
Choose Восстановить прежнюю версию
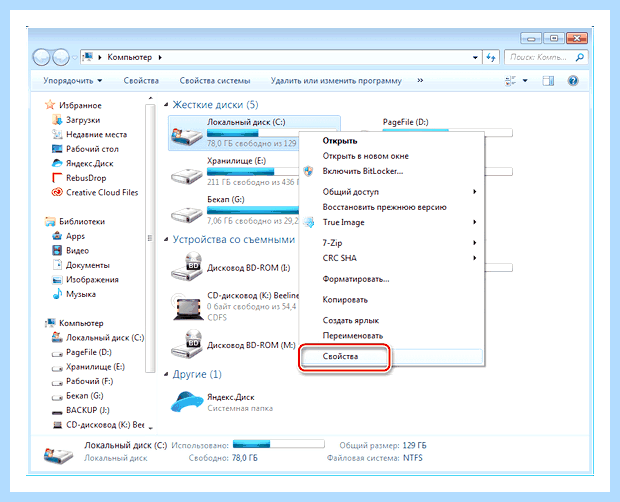click(x=384, y=207)
